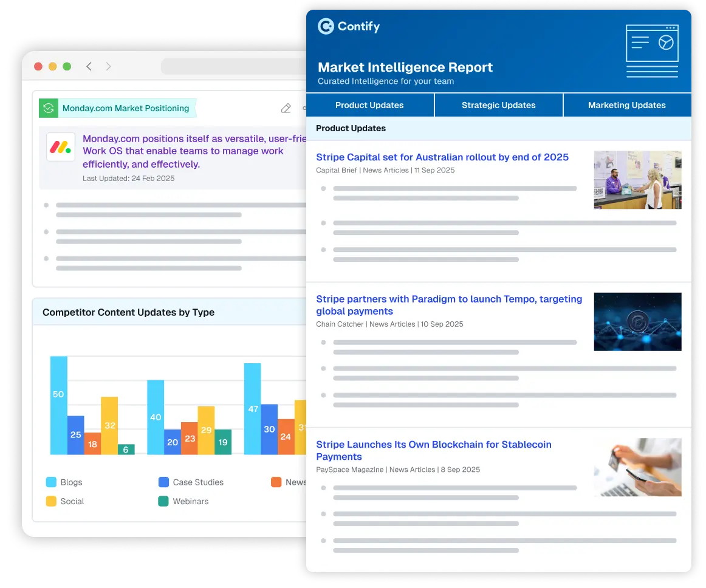This screenshot has height=588, width=706.
Task: Click the browser back arrow
Action: 89,66
